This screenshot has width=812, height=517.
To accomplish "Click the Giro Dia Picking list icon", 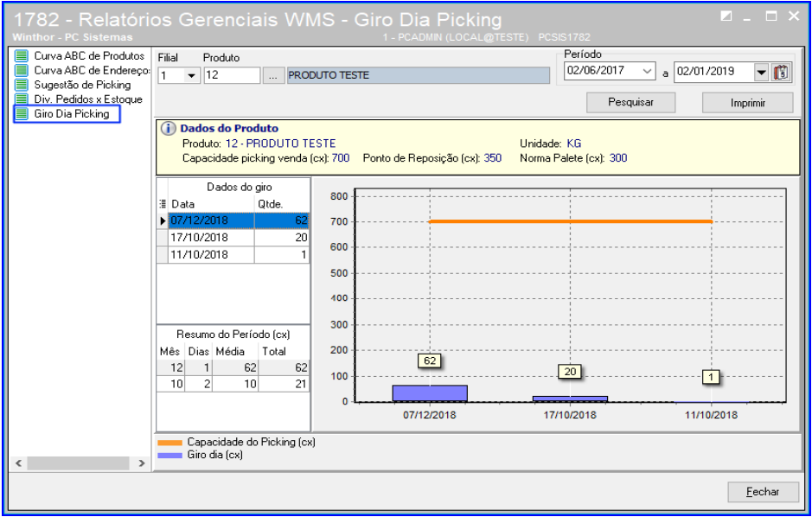I will pos(22,113).
